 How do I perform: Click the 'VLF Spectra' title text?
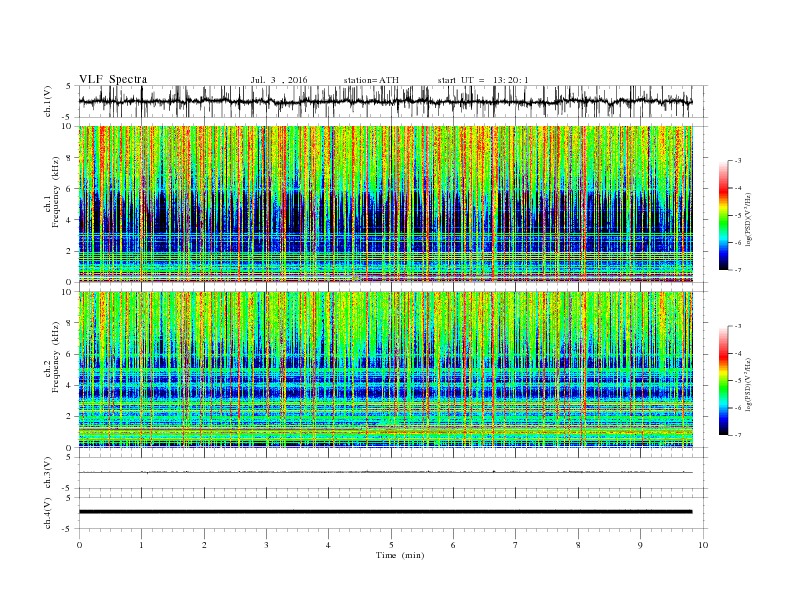click(x=113, y=79)
